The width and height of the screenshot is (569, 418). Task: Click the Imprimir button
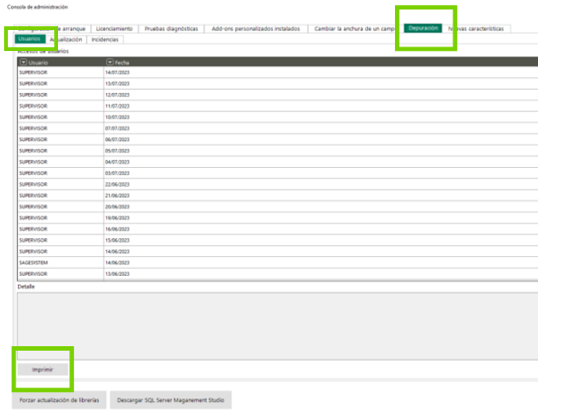[x=42, y=369]
